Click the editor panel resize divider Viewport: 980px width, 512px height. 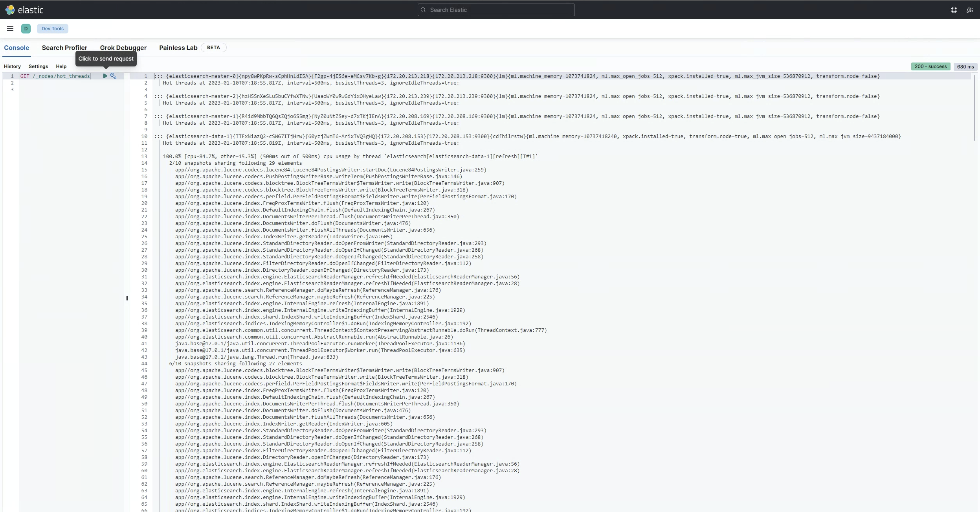coord(127,298)
